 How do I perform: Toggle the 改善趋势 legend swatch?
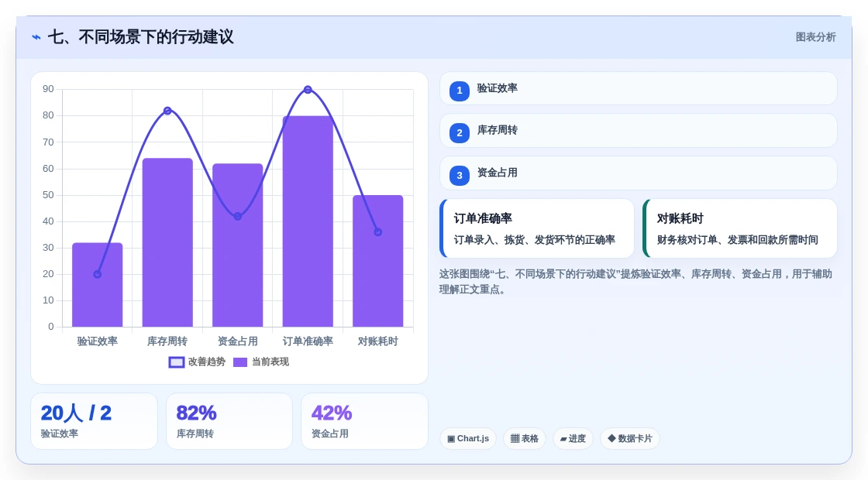[x=177, y=362]
